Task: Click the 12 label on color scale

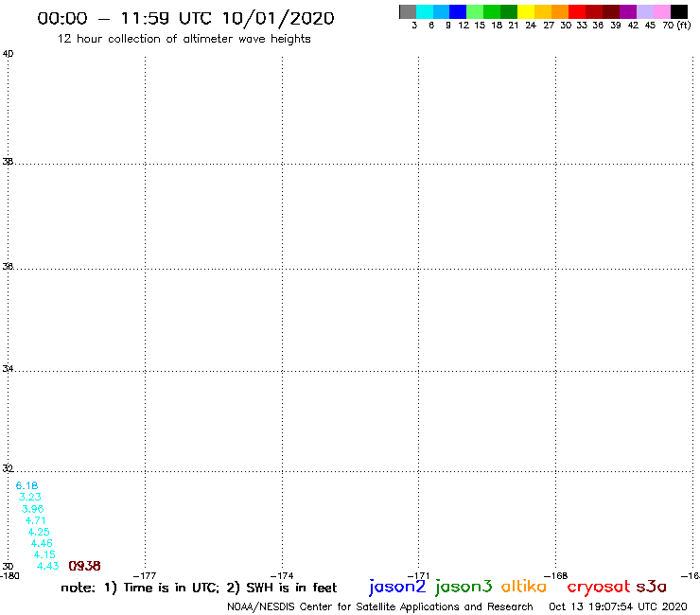Action: click(464, 26)
